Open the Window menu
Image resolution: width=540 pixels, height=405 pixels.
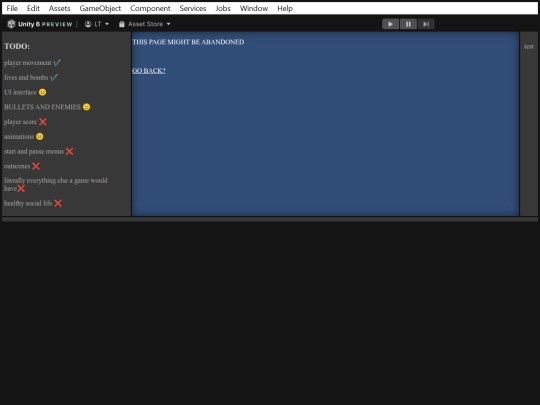point(254,8)
